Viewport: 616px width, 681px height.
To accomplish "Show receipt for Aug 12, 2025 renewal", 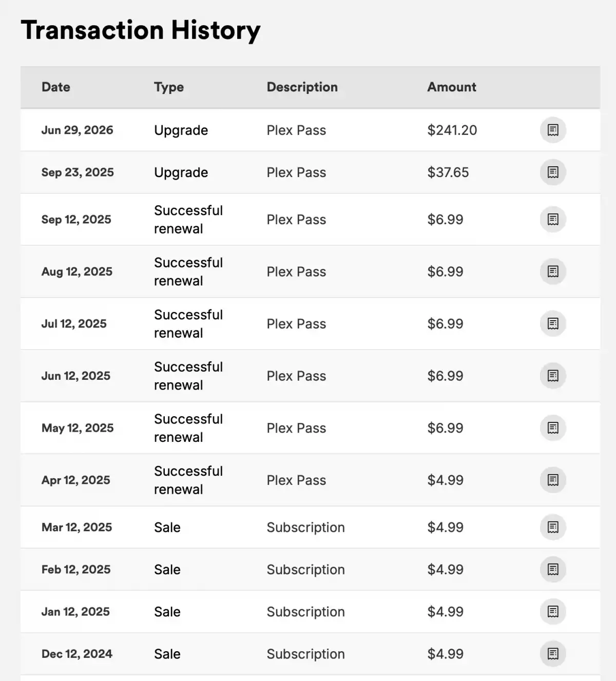I will click(553, 271).
